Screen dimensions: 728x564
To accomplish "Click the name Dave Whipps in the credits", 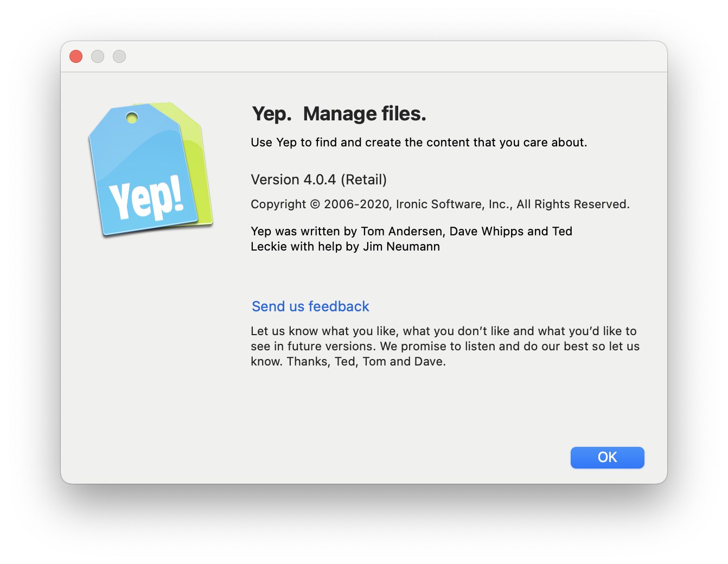I will coord(486,232).
